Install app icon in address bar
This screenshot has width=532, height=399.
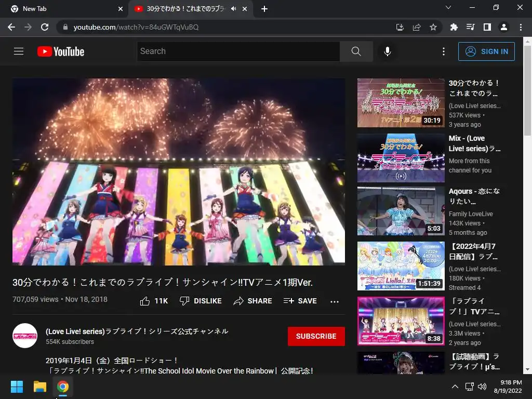(x=400, y=27)
